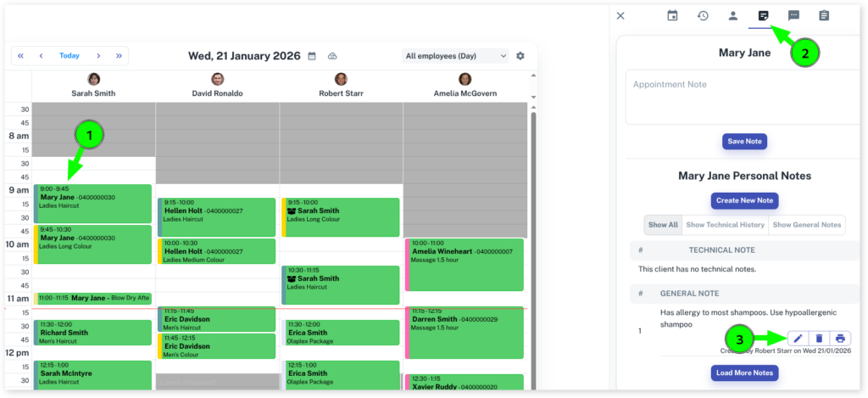Click the cloud sync icon

coord(333,56)
